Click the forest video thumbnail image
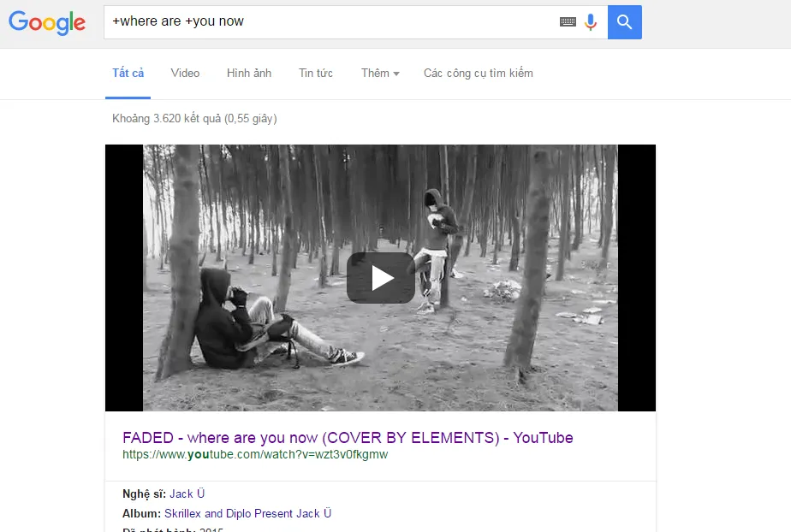This screenshot has width=791, height=532. pos(380,278)
